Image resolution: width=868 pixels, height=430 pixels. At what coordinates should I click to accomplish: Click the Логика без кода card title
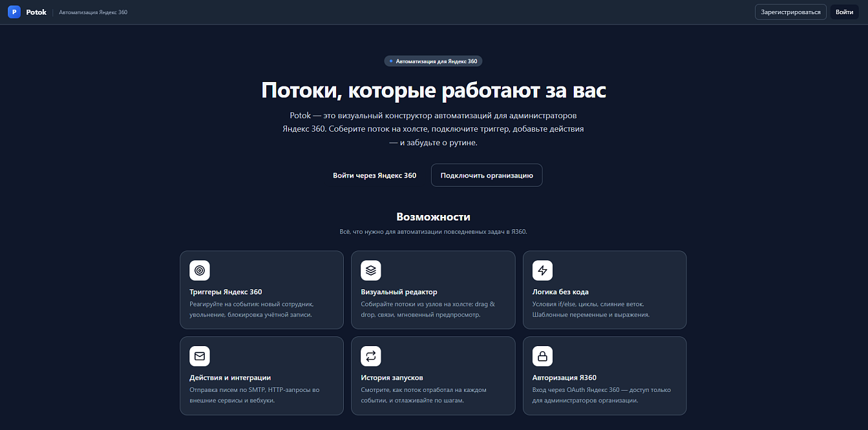pyautogui.click(x=560, y=292)
